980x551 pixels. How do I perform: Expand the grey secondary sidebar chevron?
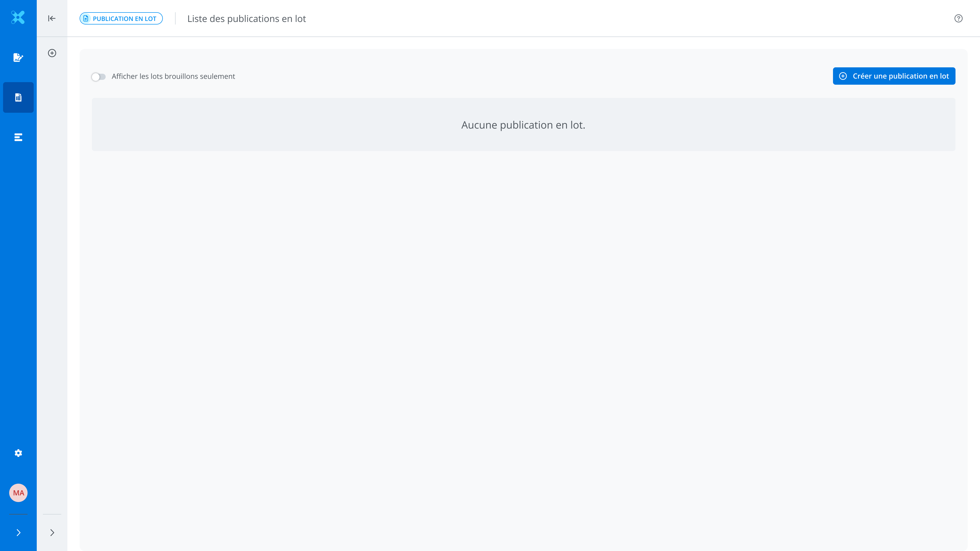(52, 533)
